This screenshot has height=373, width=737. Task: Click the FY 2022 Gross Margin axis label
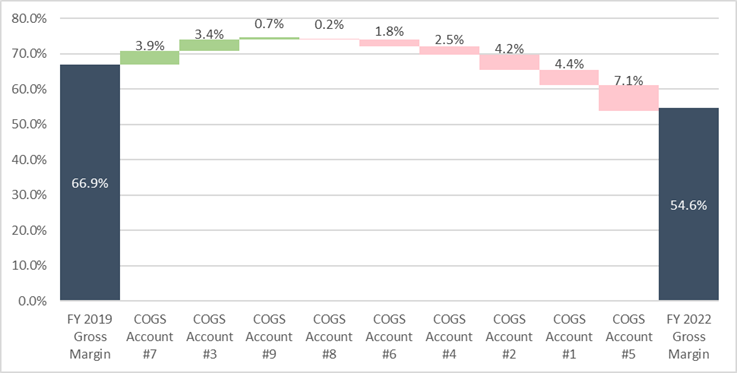689,337
